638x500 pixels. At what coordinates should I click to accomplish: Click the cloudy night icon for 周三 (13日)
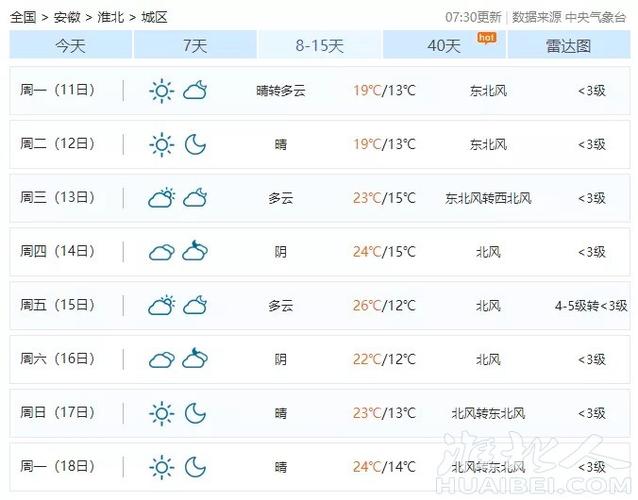(x=195, y=198)
